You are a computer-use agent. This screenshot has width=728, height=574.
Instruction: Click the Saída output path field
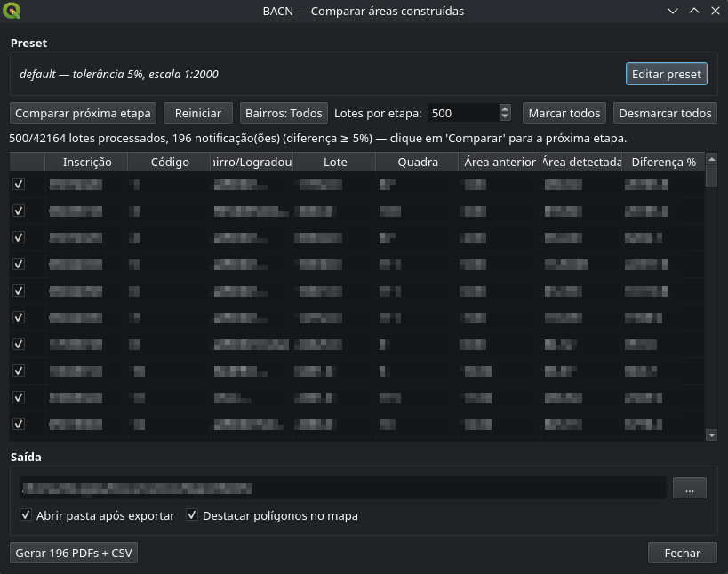[x=342, y=488]
